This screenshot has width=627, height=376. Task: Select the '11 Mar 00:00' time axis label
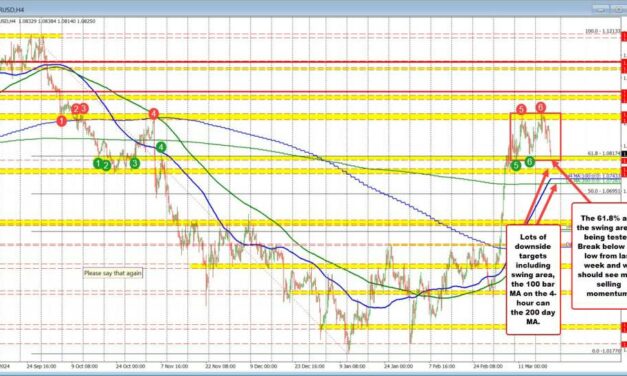(x=533, y=366)
